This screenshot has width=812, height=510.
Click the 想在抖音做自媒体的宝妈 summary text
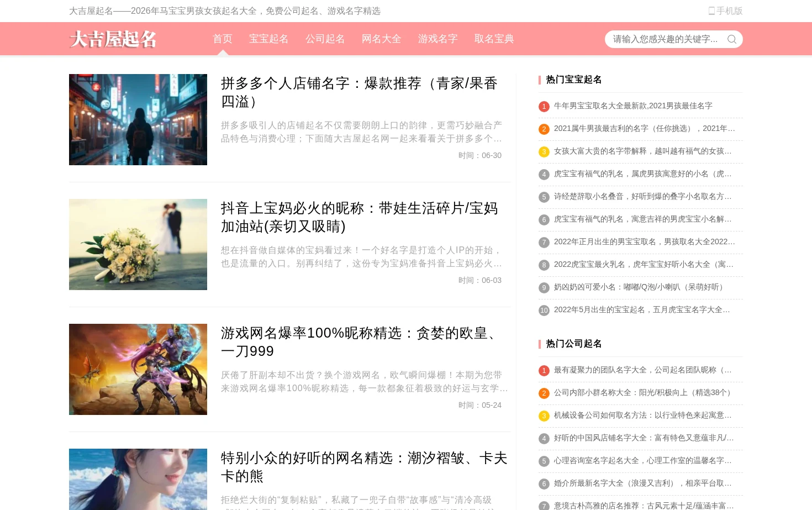coord(362,257)
